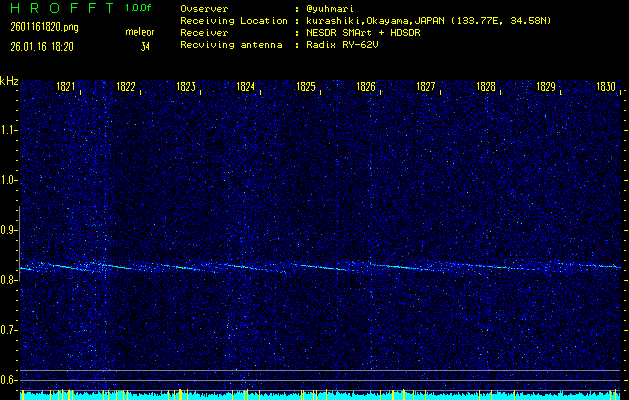Select the 1830 time marker
This screenshot has width=629, height=400.
605,88
